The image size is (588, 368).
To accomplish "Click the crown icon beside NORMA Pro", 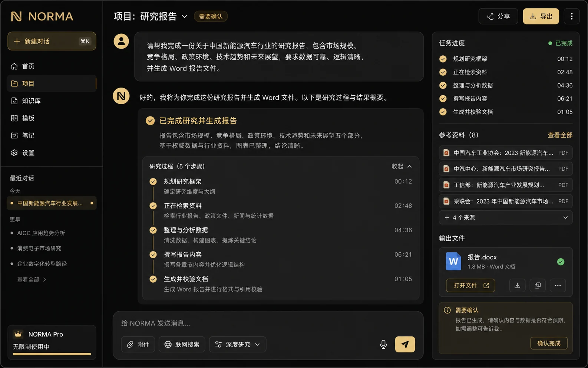I will tap(18, 334).
